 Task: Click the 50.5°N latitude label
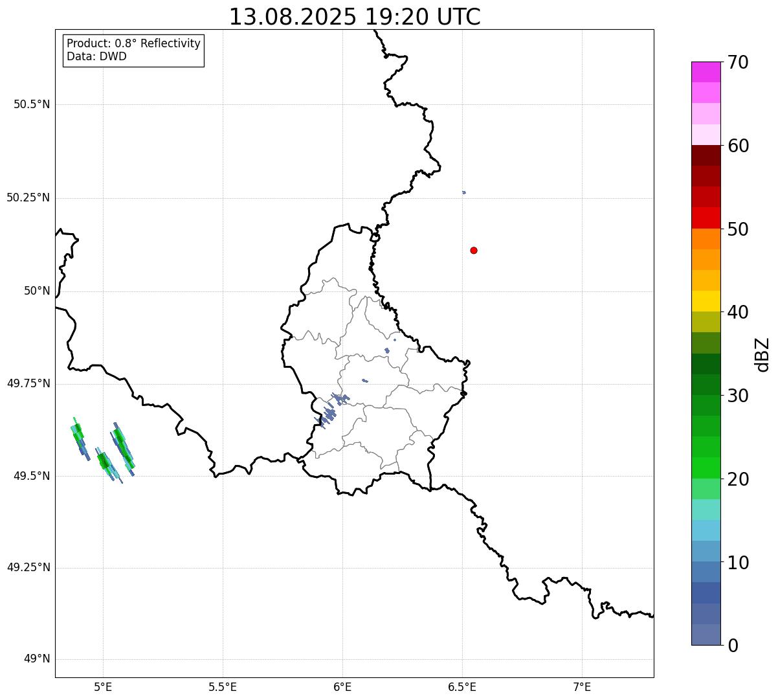pos(32,104)
